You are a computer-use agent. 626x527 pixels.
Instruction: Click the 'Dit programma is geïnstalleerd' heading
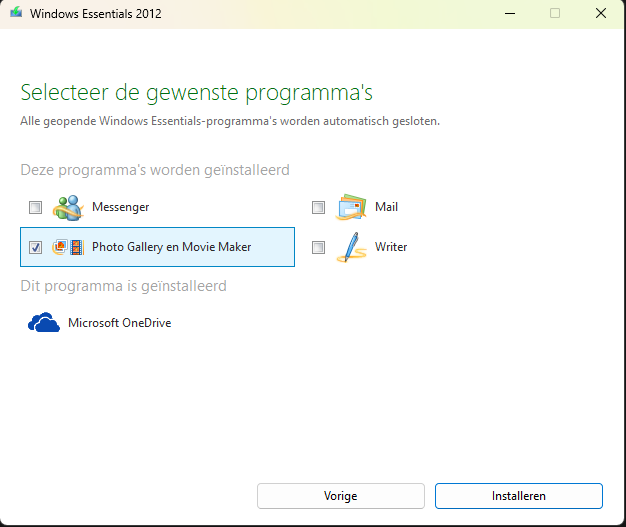click(123, 286)
